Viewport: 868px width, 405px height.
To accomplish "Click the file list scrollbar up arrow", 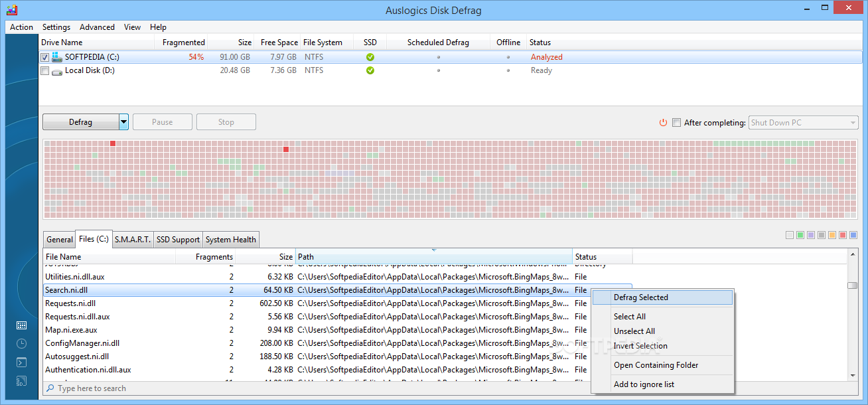I will click(853, 254).
